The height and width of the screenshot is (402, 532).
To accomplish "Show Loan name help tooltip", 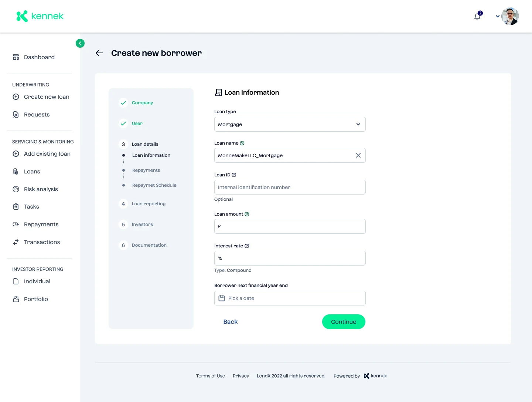I will (x=242, y=143).
